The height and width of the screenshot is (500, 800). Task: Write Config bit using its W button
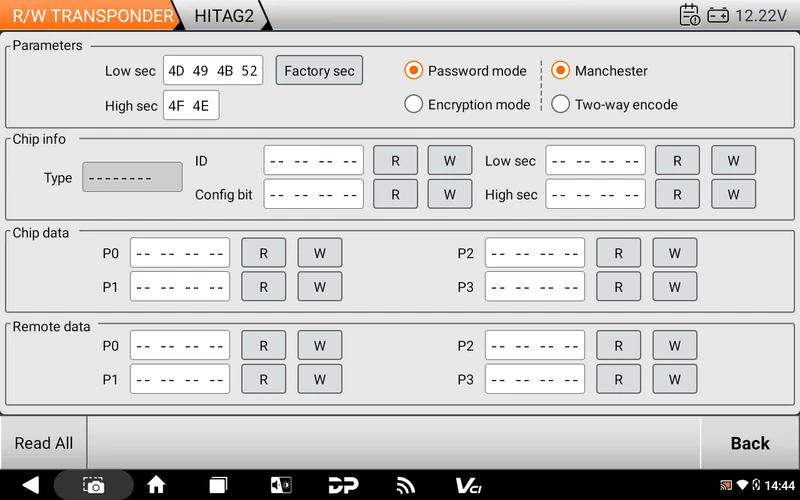coord(449,194)
